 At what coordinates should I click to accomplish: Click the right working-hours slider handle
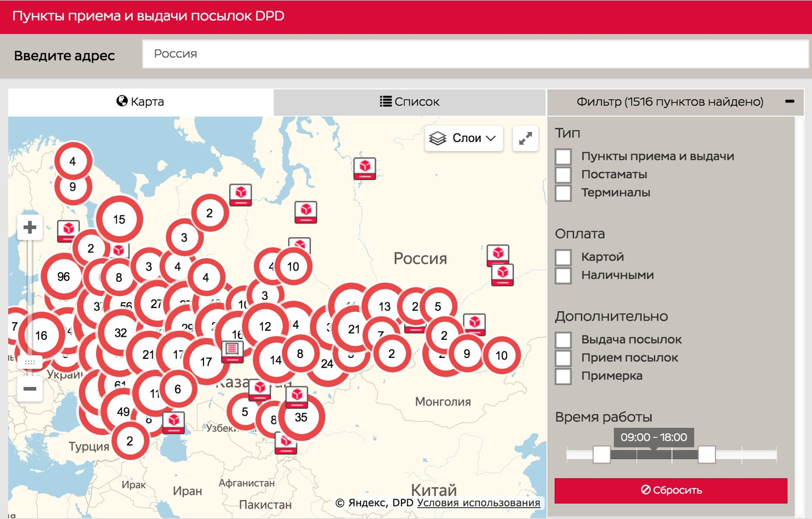[x=707, y=454]
